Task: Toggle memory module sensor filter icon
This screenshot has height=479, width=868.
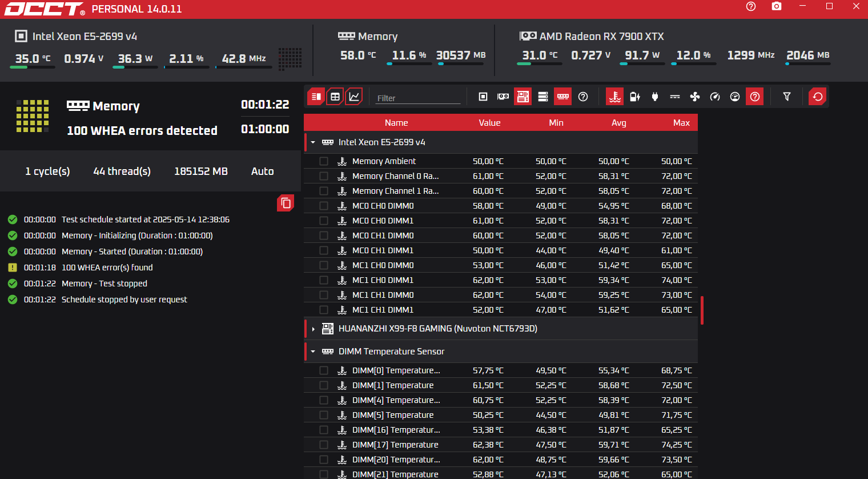Action: tap(563, 97)
